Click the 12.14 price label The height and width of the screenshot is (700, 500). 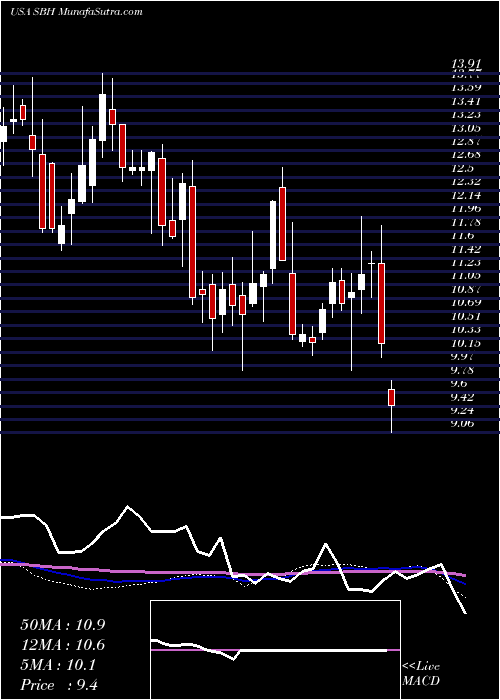pyautogui.click(x=467, y=196)
